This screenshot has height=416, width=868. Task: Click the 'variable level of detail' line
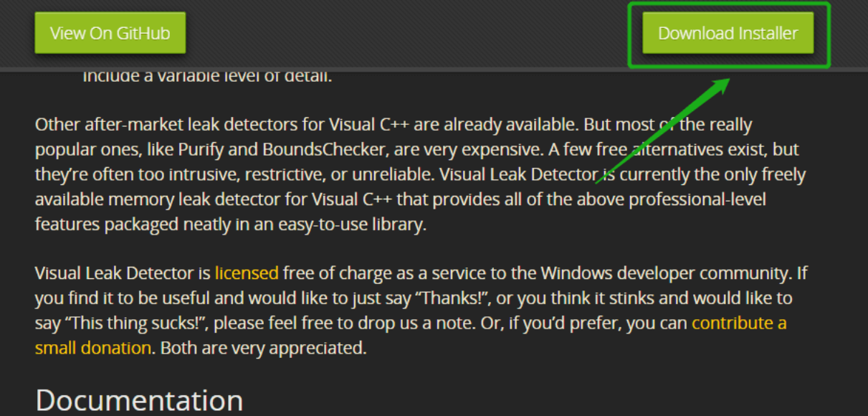coord(207,75)
